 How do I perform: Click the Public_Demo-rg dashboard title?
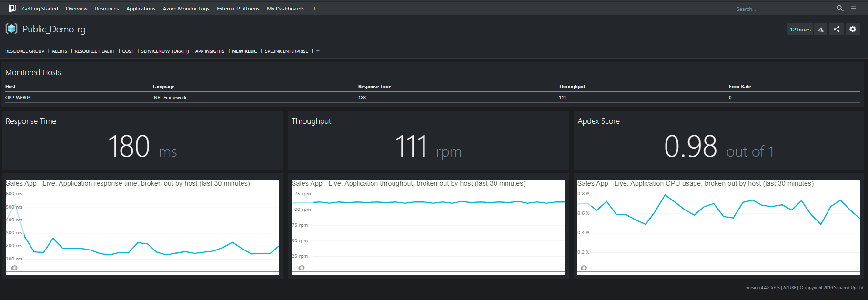point(54,29)
